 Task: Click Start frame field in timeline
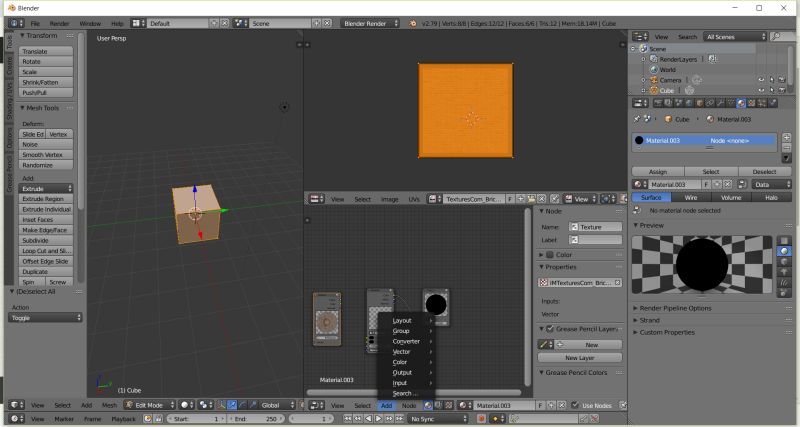198,418
